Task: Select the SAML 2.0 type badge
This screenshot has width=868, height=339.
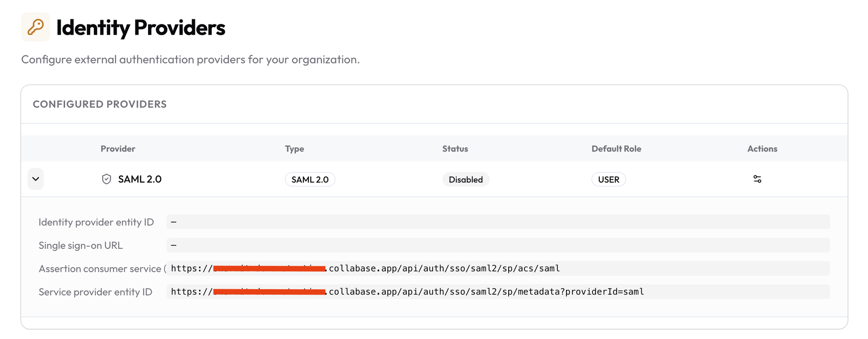Action: tap(310, 179)
